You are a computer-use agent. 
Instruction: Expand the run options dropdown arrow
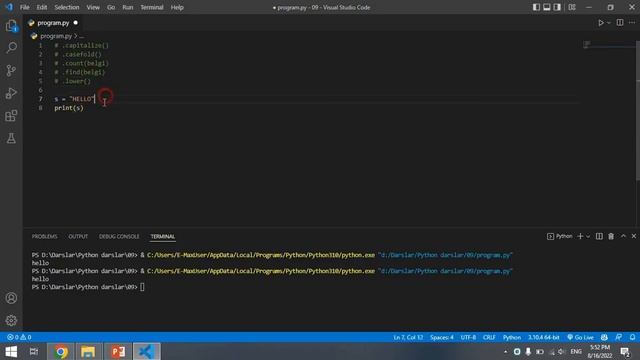(609, 23)
